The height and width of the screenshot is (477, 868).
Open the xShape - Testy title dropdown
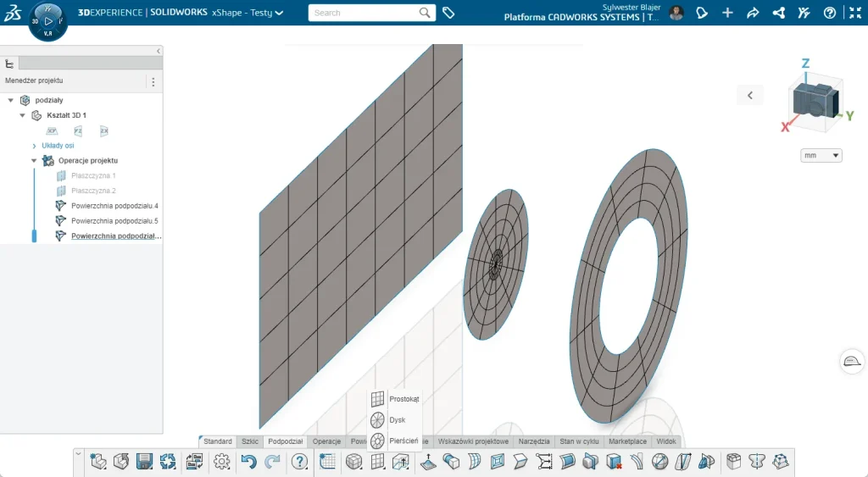280,13
